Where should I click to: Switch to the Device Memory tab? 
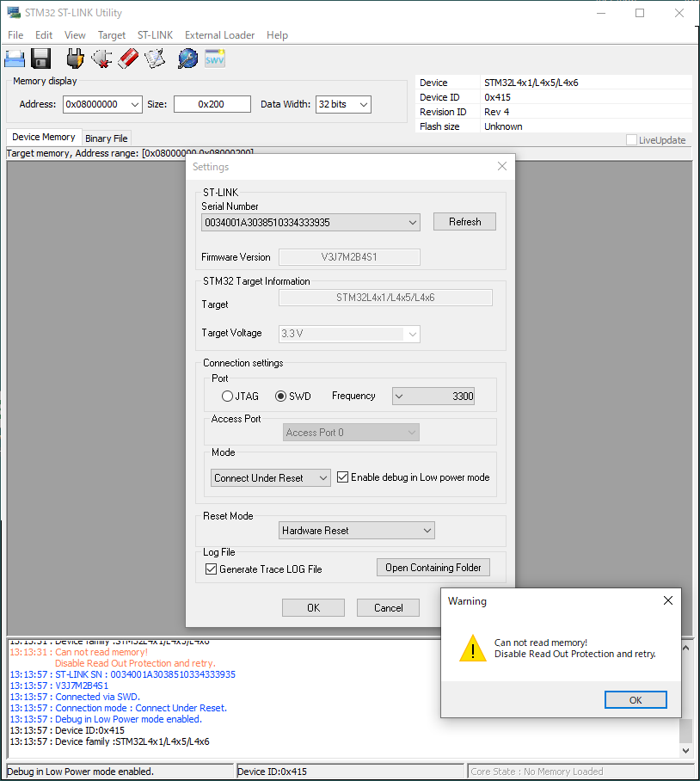tap(44, 137)
